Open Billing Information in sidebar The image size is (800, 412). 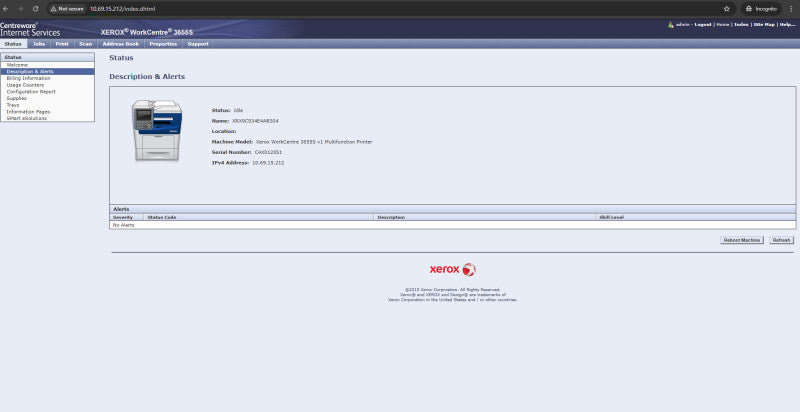point(29,79)
